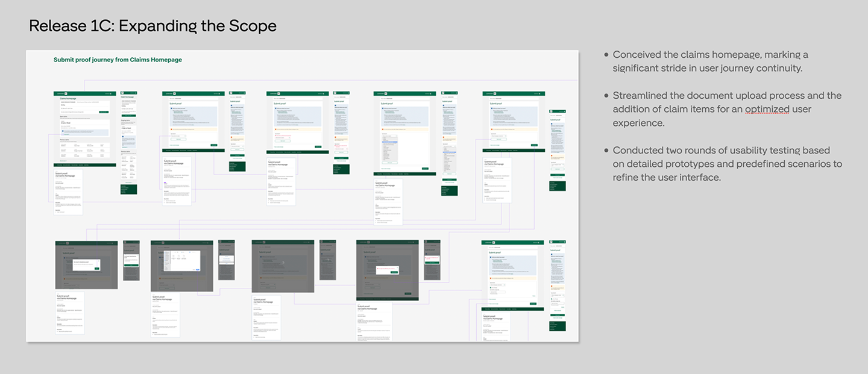Click the blue info icon in Claims homepage notice

pyautogui.click(x=62, y=131)
